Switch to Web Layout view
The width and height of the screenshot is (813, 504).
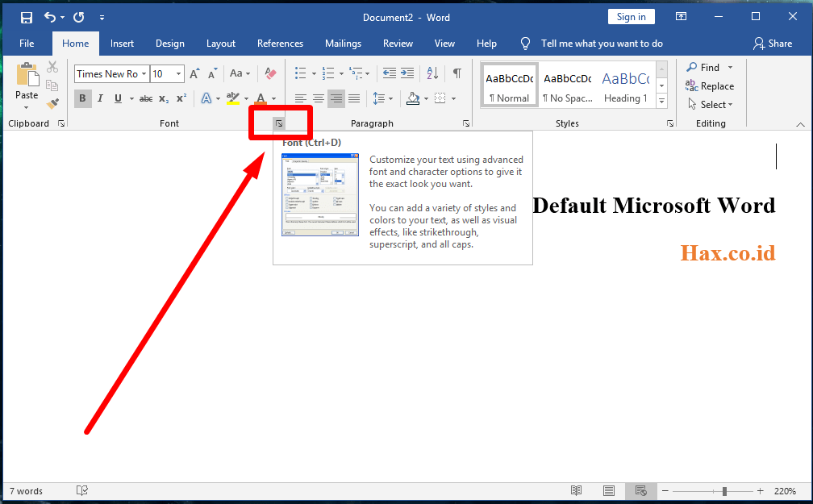[641, 490]
